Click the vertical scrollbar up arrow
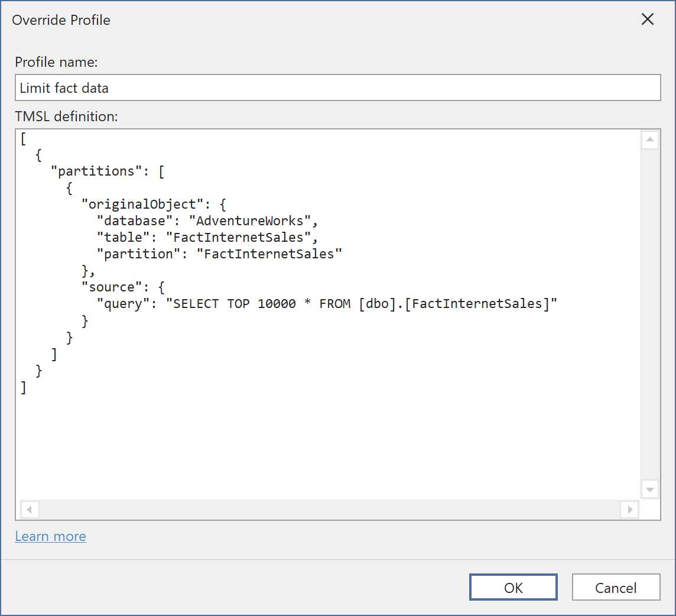The image size is (676, 616). pos(649,140)
